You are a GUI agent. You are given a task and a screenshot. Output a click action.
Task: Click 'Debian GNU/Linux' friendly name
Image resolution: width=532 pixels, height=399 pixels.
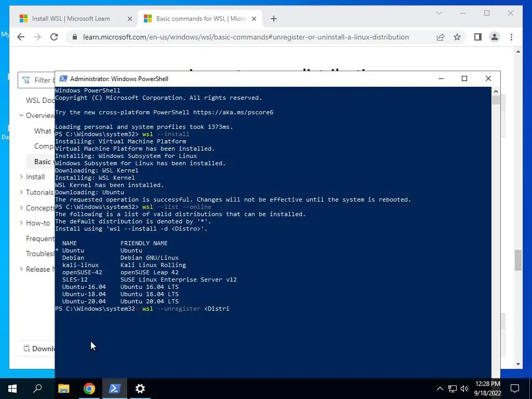149,258
